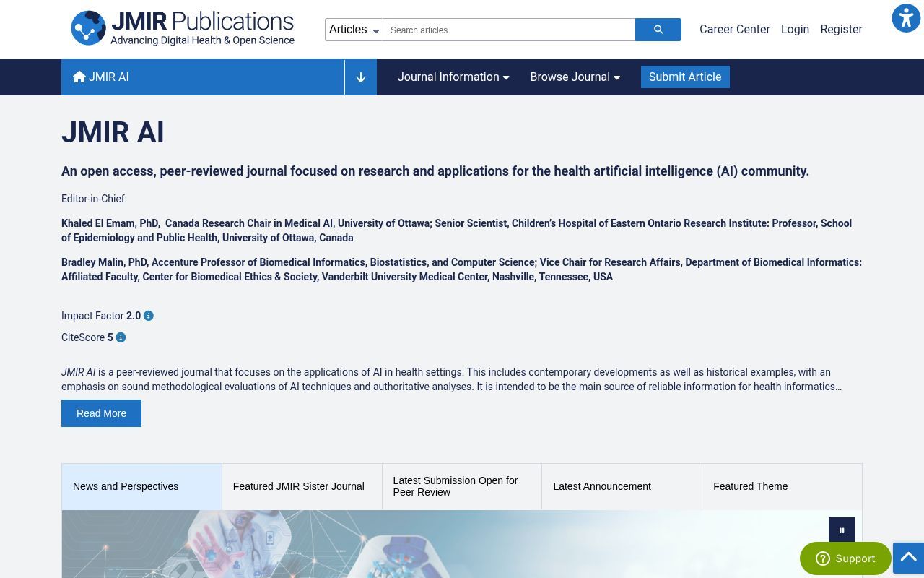The height and width of the screenshot is (578, 924).
Task: Click the Impact Factor 2.0 value
Action: 134,316
